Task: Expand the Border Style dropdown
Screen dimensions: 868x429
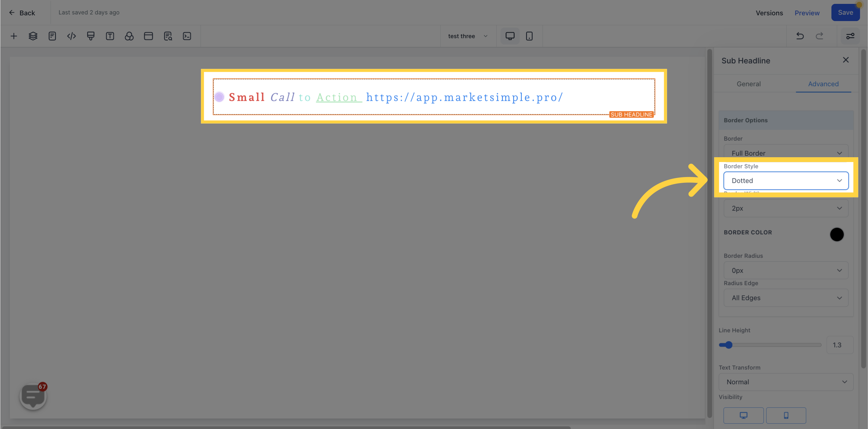Action: coord(786,180)
